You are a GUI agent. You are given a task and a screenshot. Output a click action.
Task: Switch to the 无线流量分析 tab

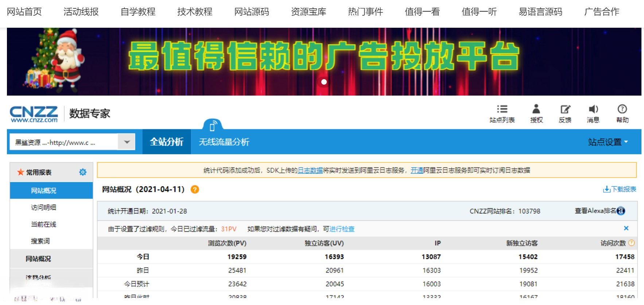224,142
